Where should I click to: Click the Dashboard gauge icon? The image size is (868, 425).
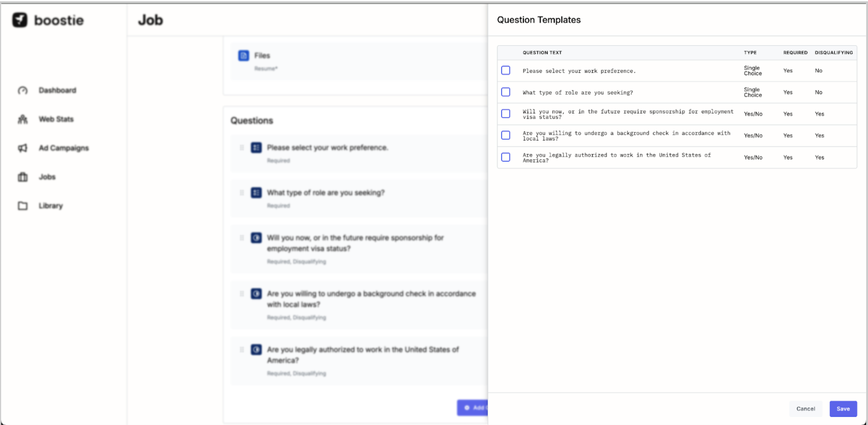click(x=23, y=90)
